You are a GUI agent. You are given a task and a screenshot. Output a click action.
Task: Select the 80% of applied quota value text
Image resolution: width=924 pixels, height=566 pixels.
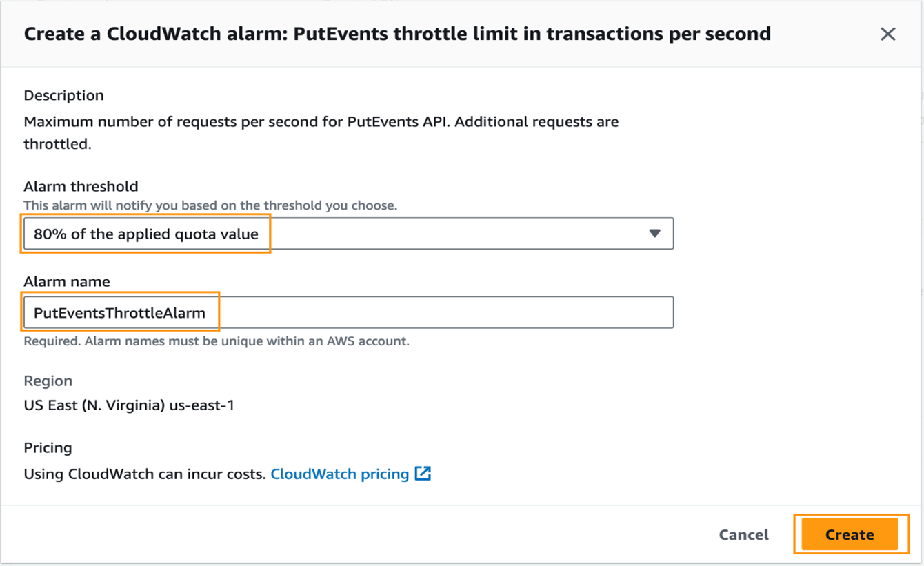click(146, 234)
